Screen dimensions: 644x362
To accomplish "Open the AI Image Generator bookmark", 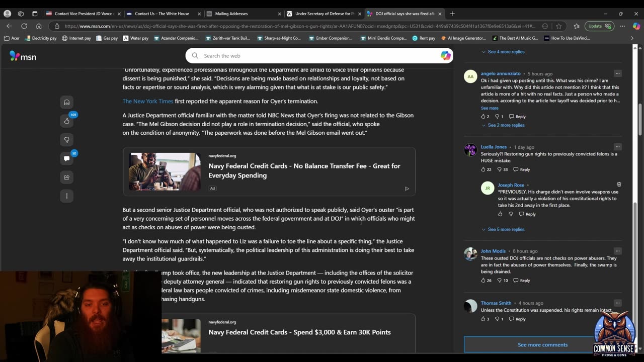I will pos(464,38).
